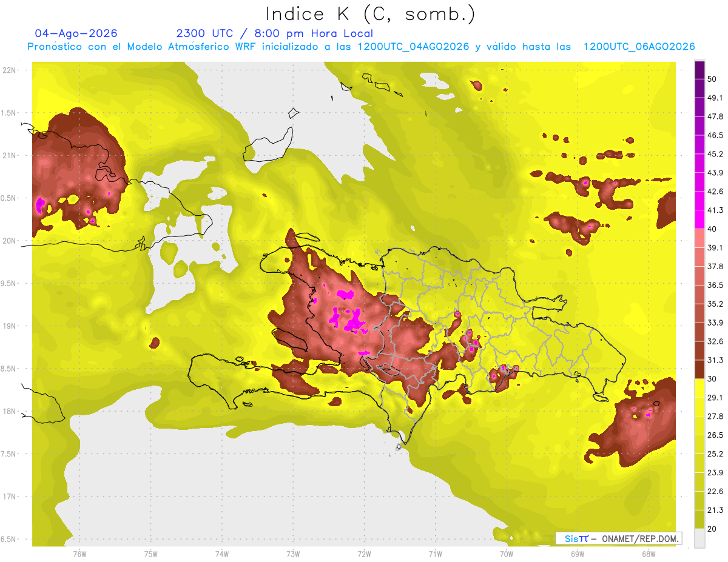Viewport: 728px width, 562px height.
Task: Click the '37.8' value on the color scale
Action: [x=715, y=266]
